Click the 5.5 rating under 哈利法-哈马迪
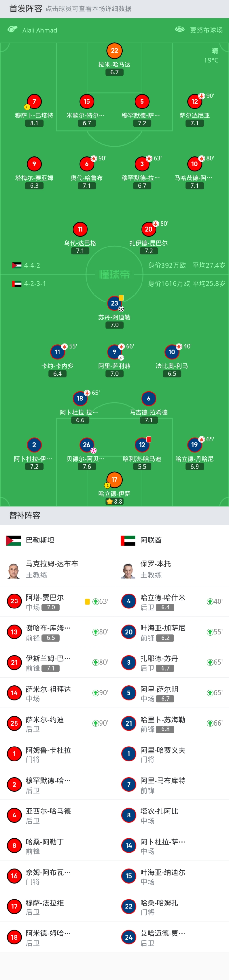229x980 pixels. (142, 466)
